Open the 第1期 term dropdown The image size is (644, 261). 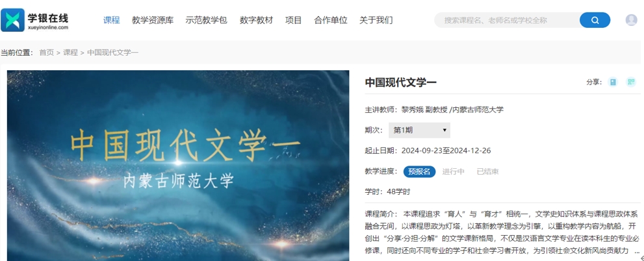click(419, 130)
